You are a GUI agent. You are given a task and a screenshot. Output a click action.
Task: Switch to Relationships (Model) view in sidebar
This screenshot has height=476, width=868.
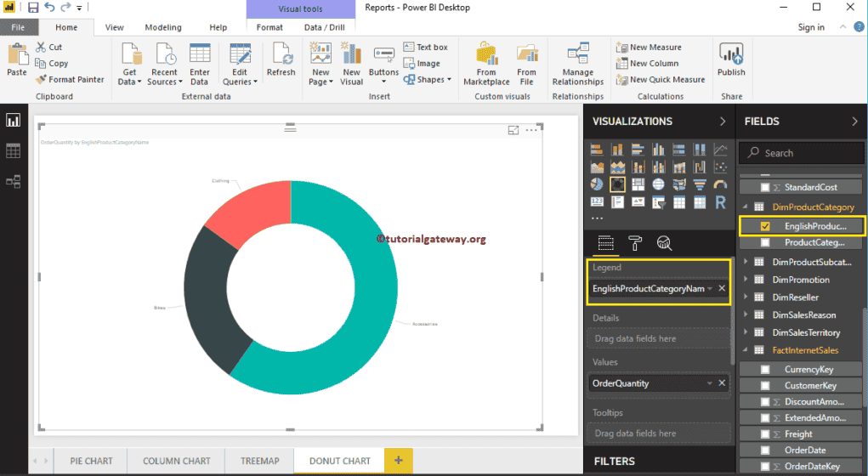[x=14, y=181]
